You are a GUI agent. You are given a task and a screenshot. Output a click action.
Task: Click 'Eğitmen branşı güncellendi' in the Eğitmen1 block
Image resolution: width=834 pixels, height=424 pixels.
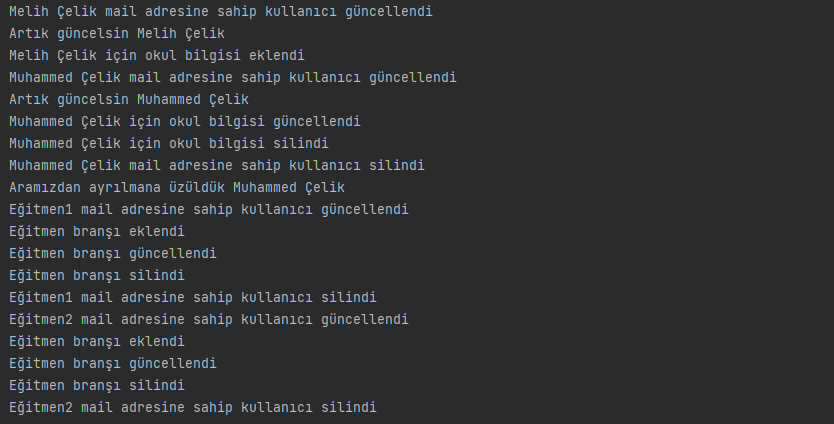click(112, 254)
